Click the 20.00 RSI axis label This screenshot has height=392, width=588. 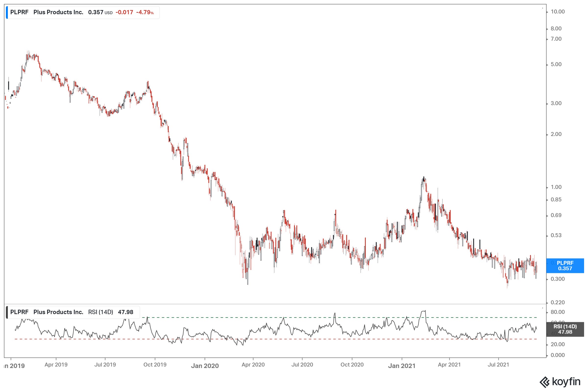point(558,344)
